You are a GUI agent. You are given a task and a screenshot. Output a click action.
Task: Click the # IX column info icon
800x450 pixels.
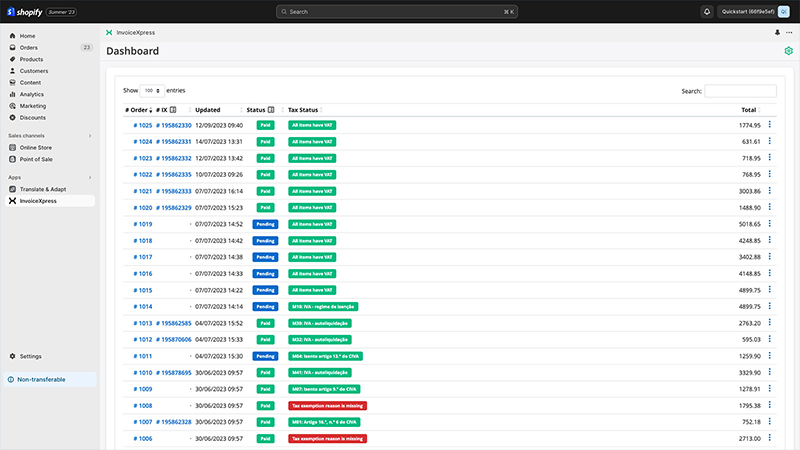(173, 110)
